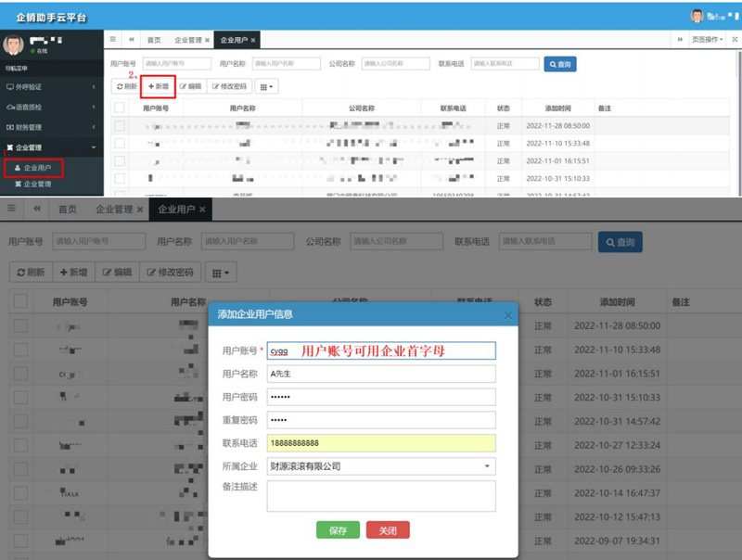
Task: Close the 添加企业用户信息 dialog with X
Action: [507, 315]
